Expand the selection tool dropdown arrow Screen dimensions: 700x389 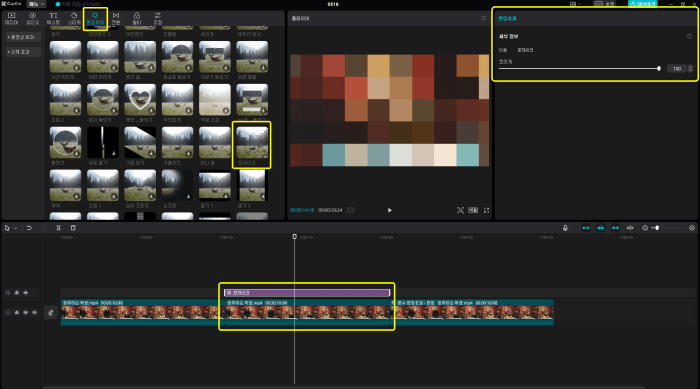(16, 228)
